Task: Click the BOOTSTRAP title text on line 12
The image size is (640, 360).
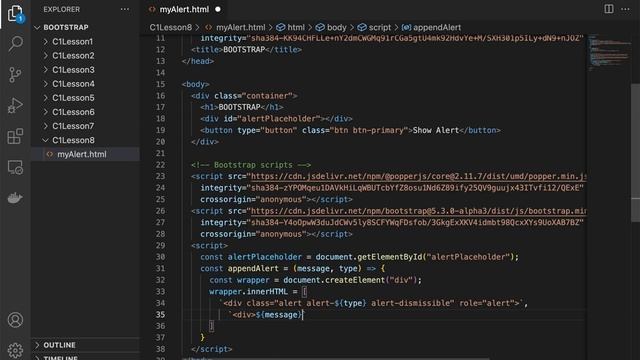Action: click(x=244, y=50)
